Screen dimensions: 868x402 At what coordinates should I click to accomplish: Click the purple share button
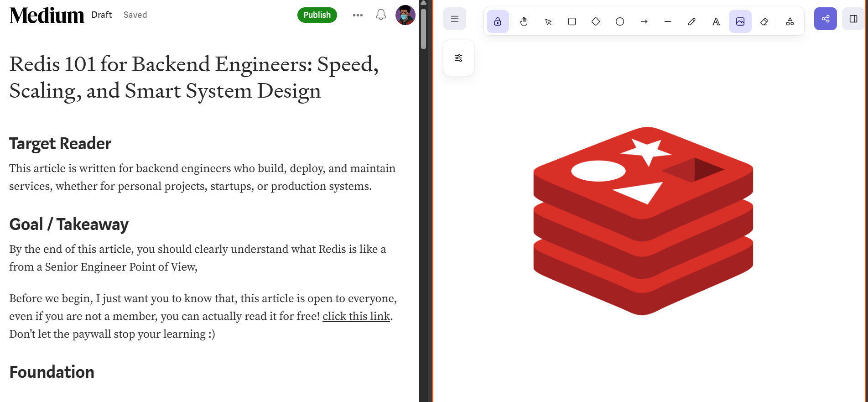click(x=826, y=19)
